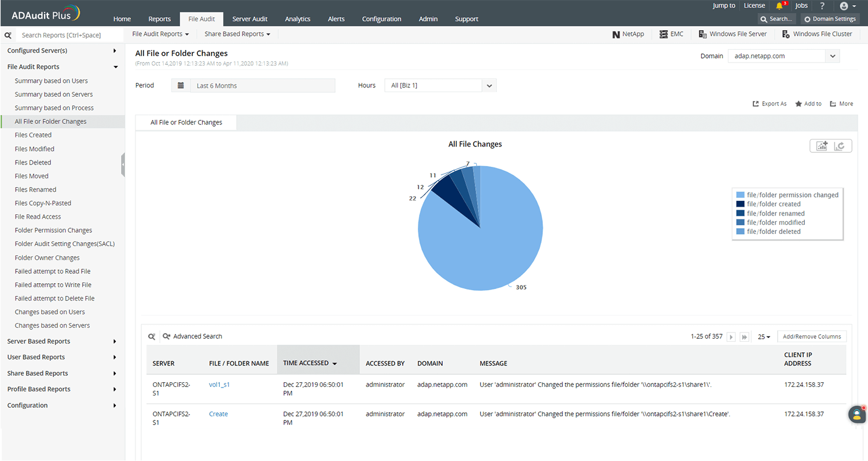Open the NetApp configuration shortcut
Viewport: 868px width, 461px height.
[x=628, y=34]
